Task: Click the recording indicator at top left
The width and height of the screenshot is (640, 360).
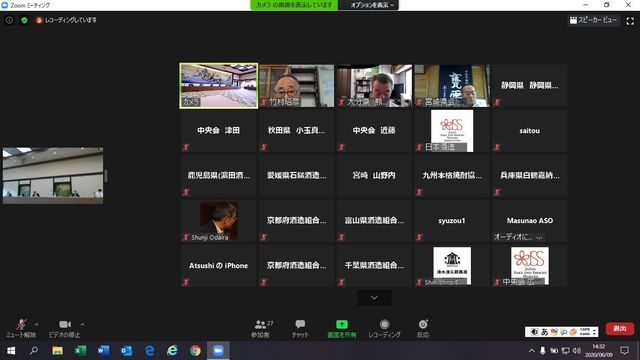Action: point(66,20)
